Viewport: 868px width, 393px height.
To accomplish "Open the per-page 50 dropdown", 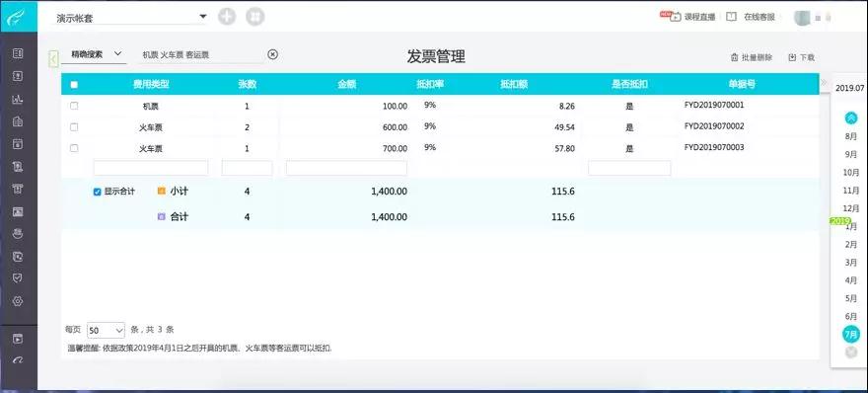I will point(107,331).
